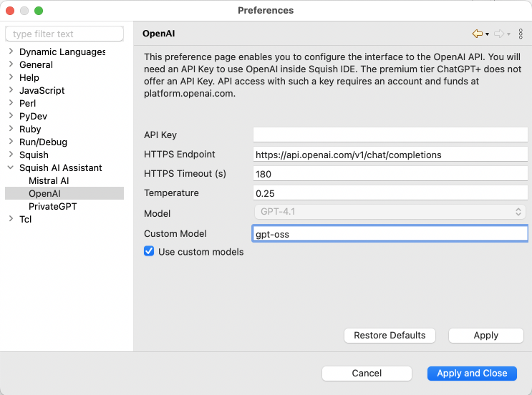Click the back navigation arrow icon
The width and height of the screenshot is (532, 395).
pyautogui.click(x=477, y=34)
